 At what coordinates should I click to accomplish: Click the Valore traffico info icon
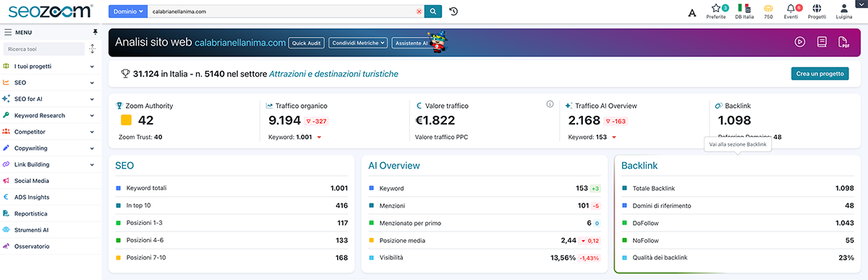pos(550,104)
